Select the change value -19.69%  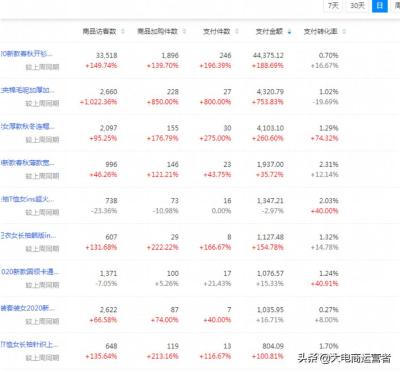pyautogui.click(x=325, y=102)
